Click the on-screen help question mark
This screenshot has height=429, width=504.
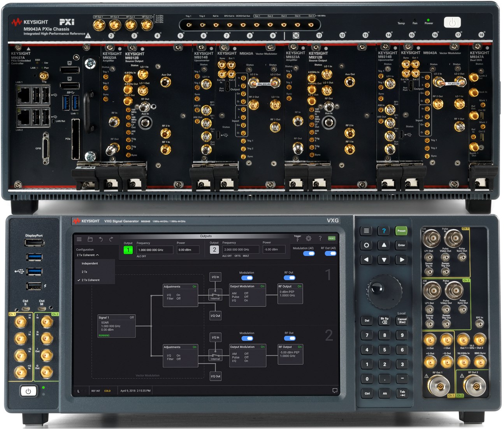[x=320, y=238]
